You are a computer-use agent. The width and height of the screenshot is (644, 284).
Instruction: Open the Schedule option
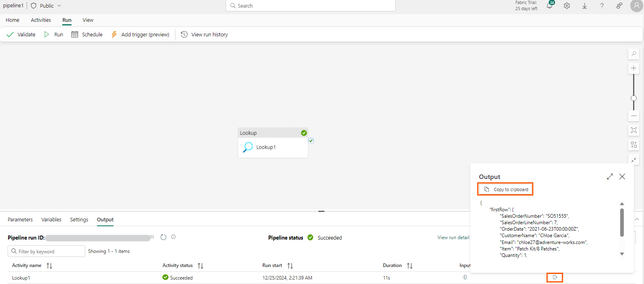(87, 35)
